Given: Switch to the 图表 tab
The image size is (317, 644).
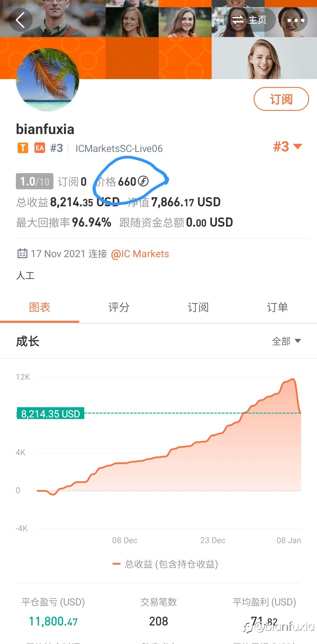Looking at the screenshot, I should [40, 307].
